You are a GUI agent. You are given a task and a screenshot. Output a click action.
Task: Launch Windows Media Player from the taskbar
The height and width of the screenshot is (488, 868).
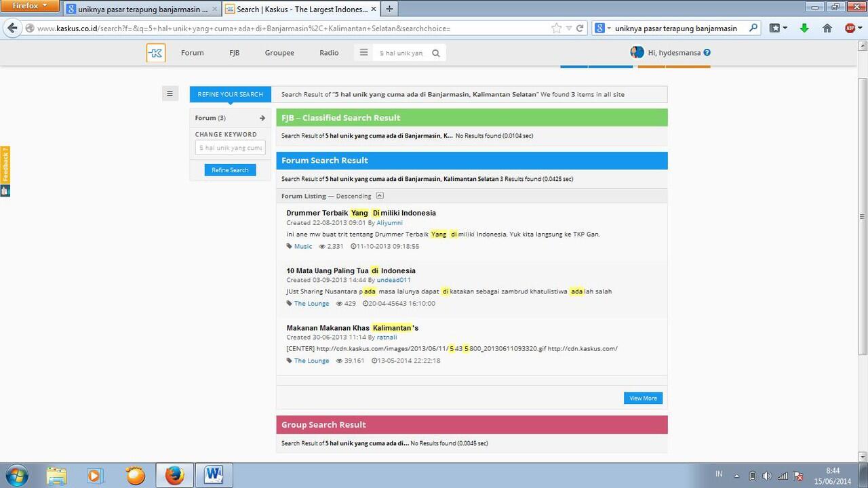point(96,475)
